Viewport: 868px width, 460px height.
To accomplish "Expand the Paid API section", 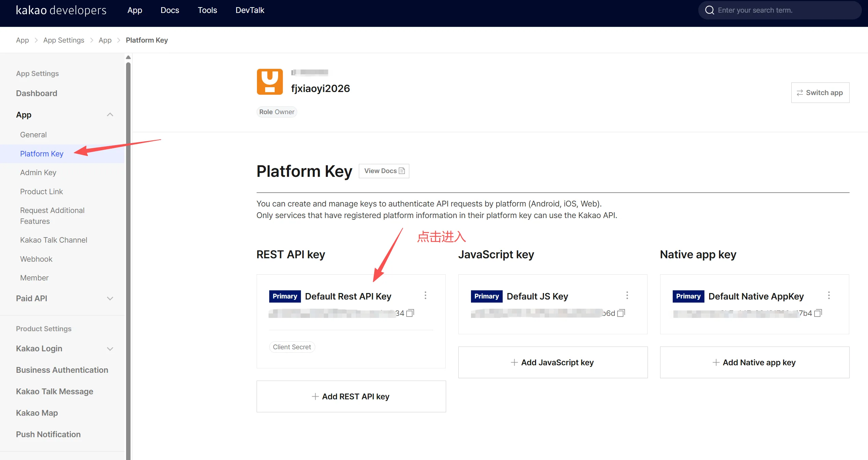I will tap(110, 298).
